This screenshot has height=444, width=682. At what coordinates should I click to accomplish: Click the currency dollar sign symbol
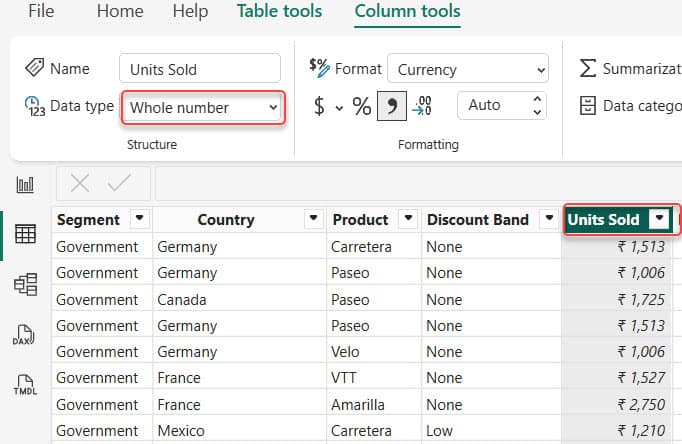319,106
